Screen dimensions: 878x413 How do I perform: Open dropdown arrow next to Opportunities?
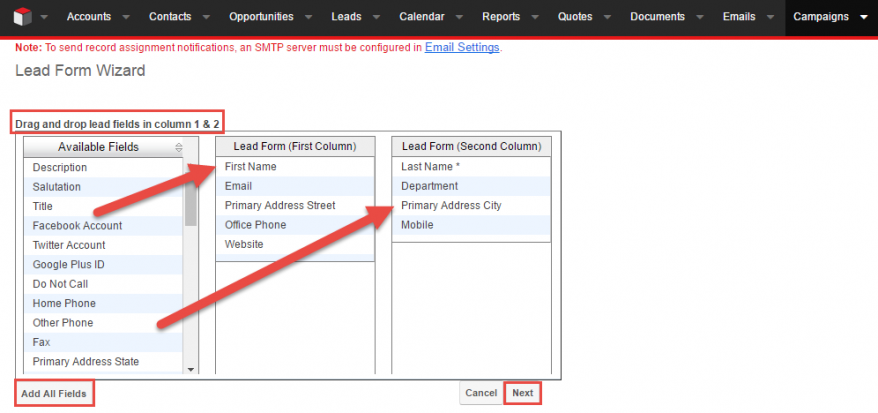coord(308,17)
